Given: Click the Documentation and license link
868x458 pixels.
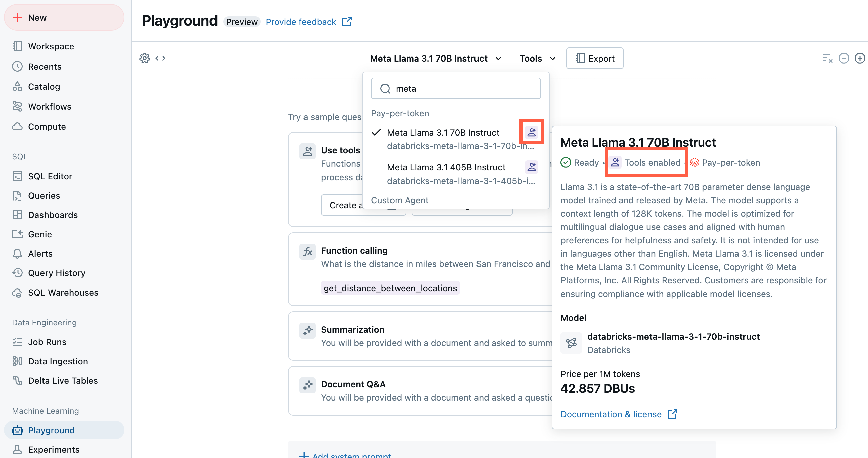Looking at the screenshot, I should pos(619,413).
